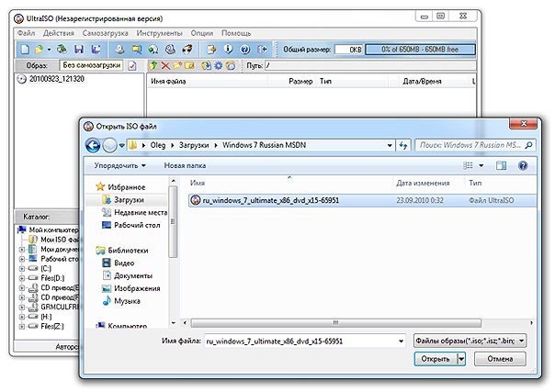The width and height of the screenshot is (555, 392).
Task: Click the sidebar vertical scrollbar thumb in the dialog
Action: click(x=173, y=221)
